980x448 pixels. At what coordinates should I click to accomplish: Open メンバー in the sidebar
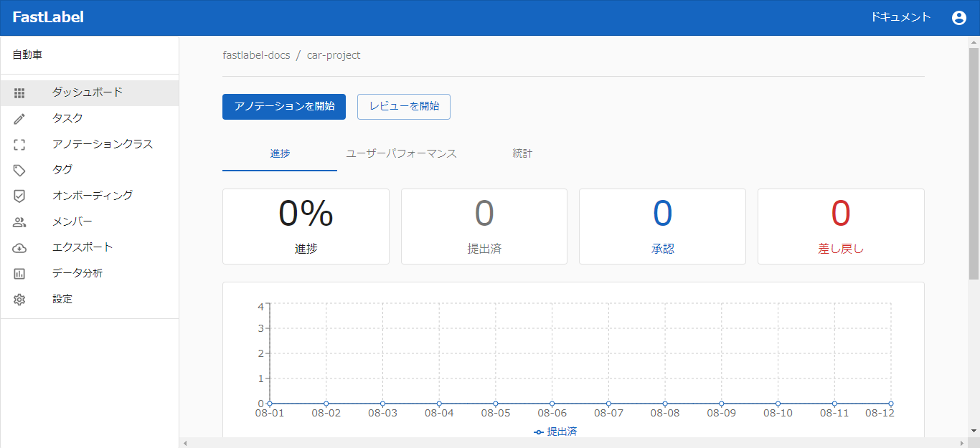[90, 222]
